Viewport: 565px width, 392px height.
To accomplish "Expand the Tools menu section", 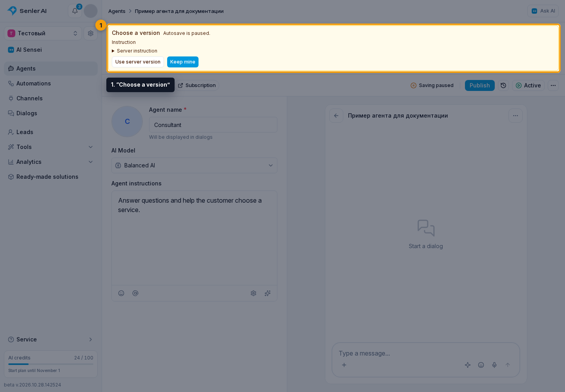I will 51,147.
